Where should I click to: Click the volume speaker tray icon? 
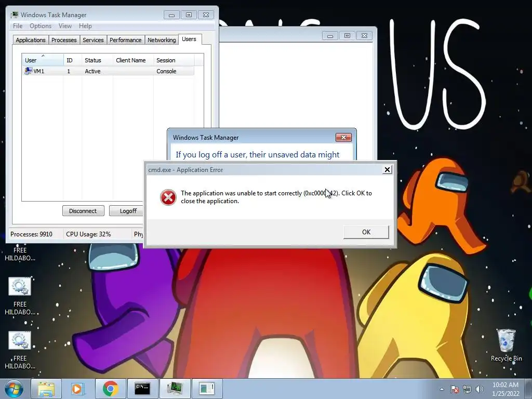(480, 389)
